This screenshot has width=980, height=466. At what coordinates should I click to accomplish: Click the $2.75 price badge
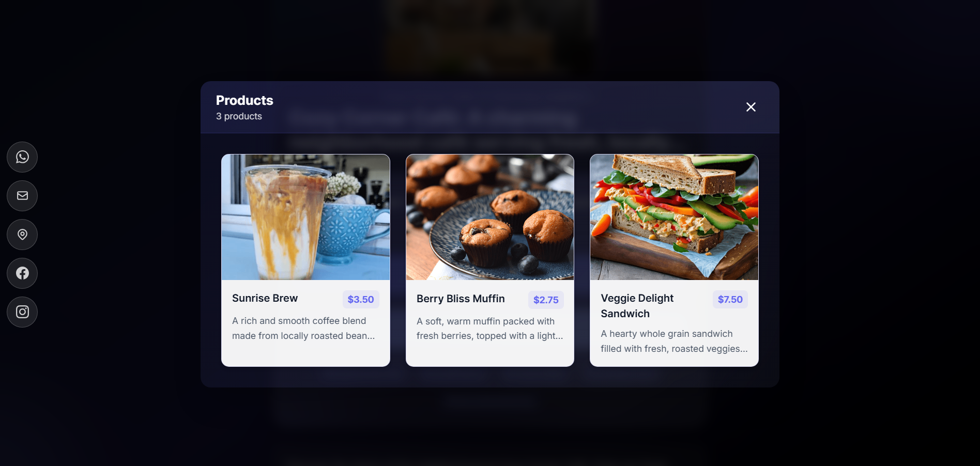[x=546, y=300]
